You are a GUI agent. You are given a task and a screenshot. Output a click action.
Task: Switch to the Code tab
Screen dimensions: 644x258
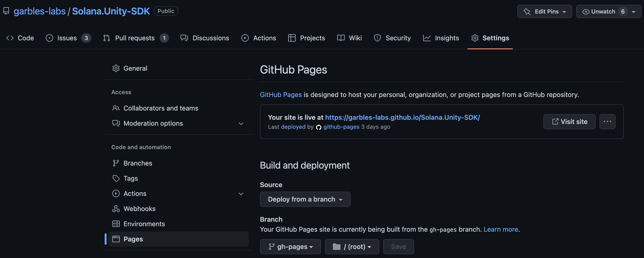[x=20, y=38]
